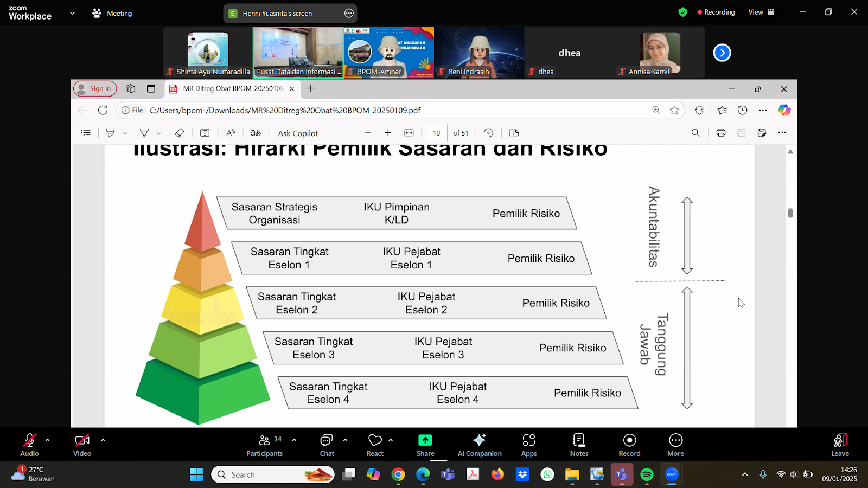Expand the Participants options chevron
This screenshot has width=868, height=488.
click(294, 440)
